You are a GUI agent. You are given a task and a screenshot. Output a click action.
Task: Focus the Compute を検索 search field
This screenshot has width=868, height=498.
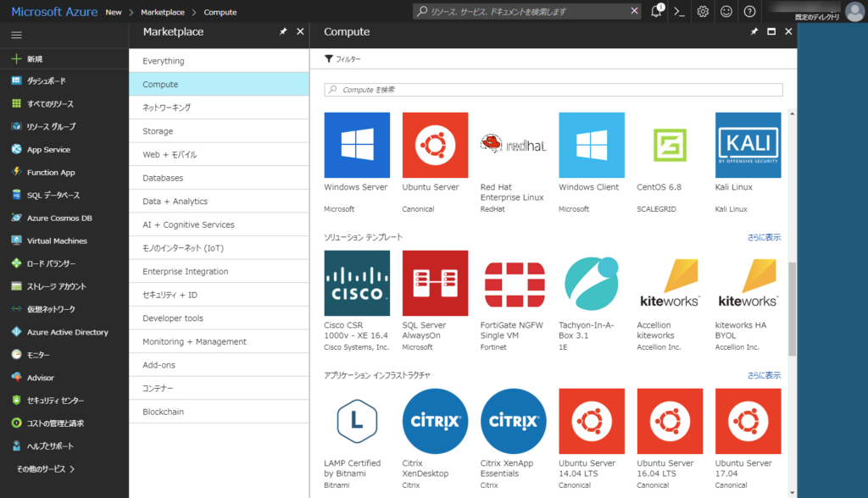pos(554,90)
